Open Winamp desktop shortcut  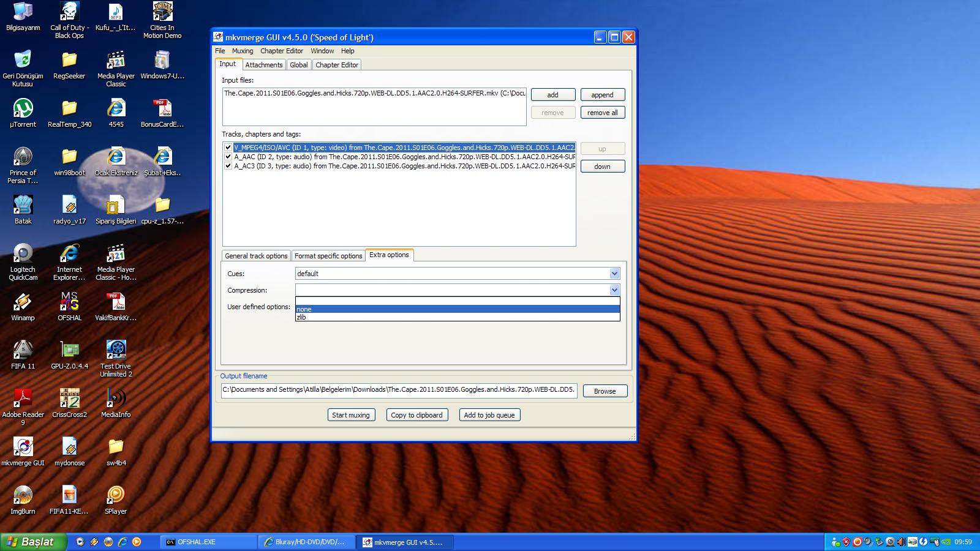[x=23, y=307]
